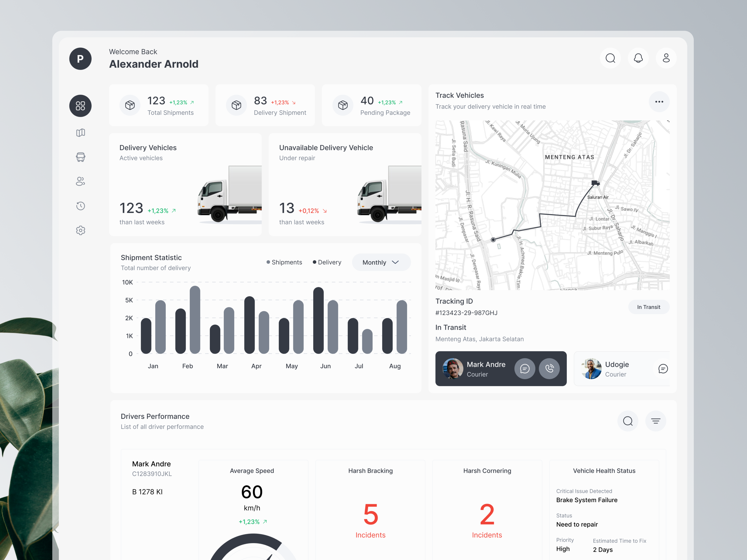Image resolution: width=747 pixels, height=560 pixels.
Task: Open the users icon in sidebar
Action: pyautogui.click(x=80, y=181)
